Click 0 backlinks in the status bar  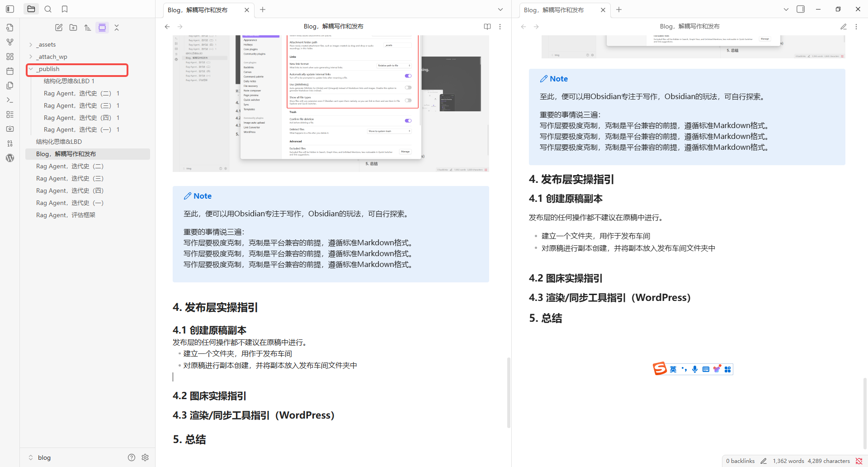point(740,461)
